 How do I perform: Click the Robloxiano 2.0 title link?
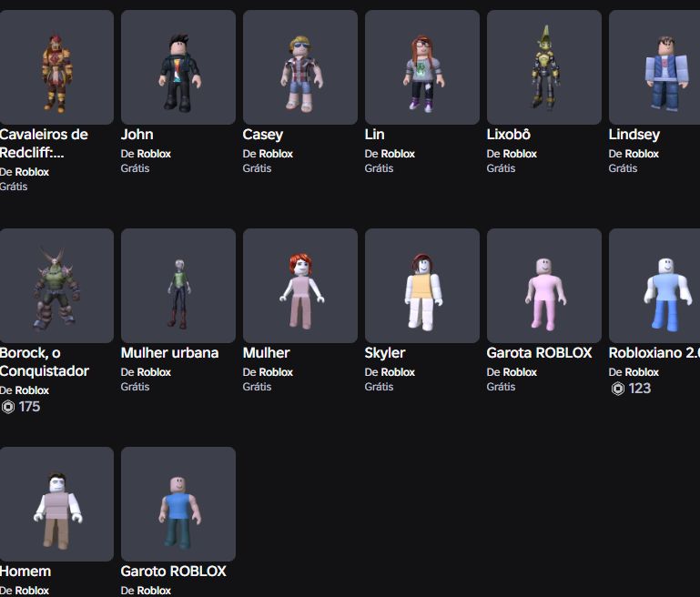654,353
